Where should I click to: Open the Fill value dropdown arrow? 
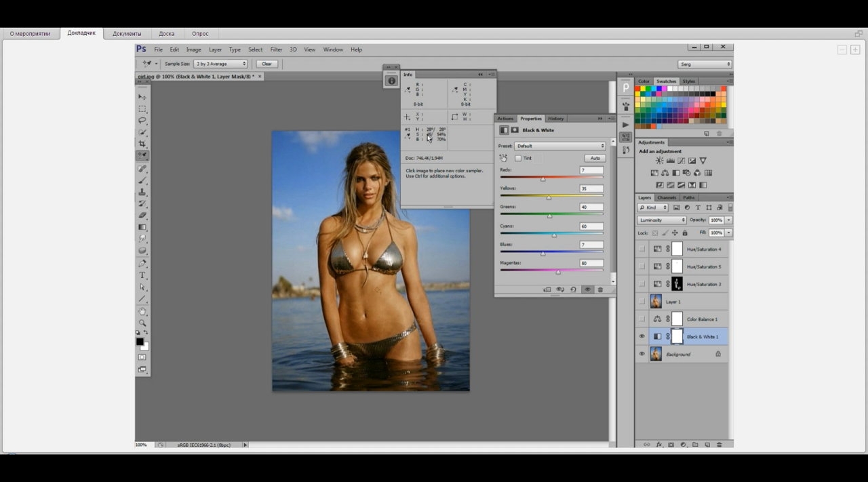click(729, 233)
